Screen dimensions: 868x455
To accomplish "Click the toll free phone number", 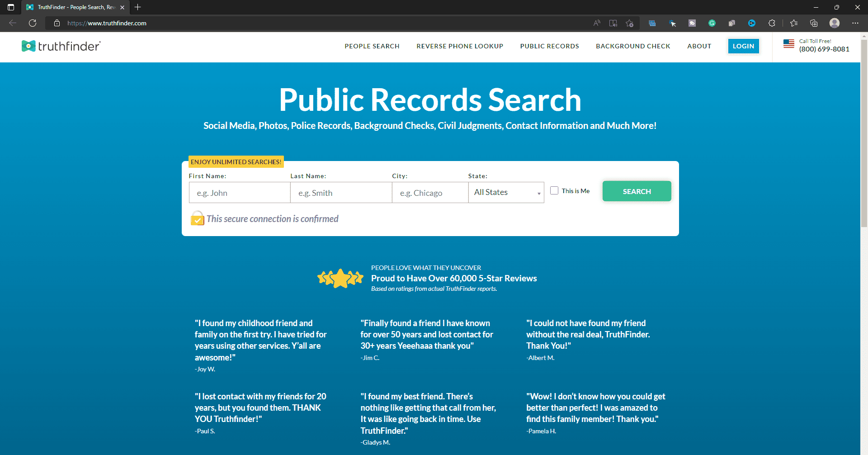I will coord(824,49).
